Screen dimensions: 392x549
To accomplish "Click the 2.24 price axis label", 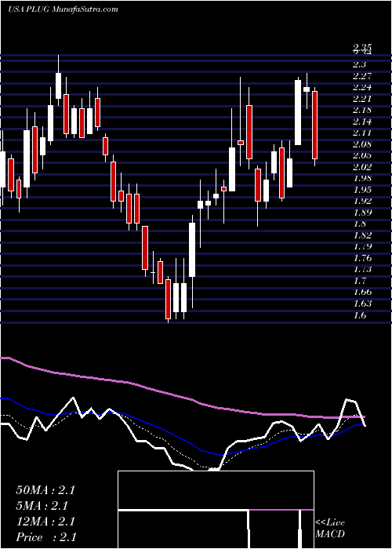I will [362, 87].
